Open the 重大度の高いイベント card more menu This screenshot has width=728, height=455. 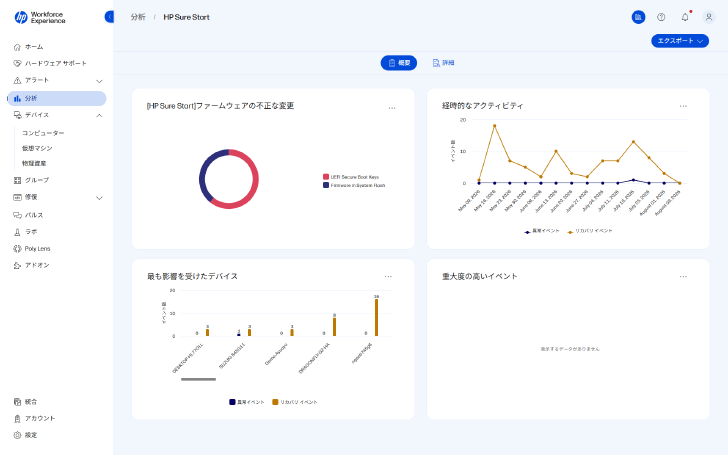click(683, 277)
